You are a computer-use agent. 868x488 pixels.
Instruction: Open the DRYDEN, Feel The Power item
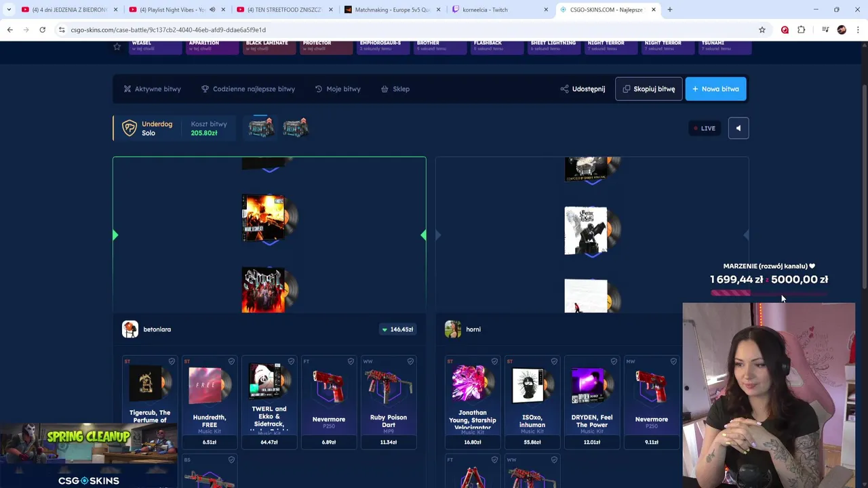click(592, 402)
